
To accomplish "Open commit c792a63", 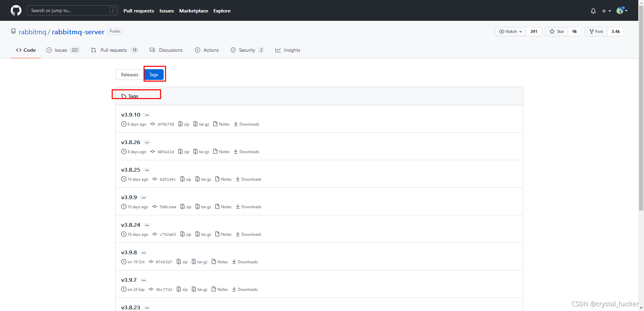I will (x=164, y=234).
